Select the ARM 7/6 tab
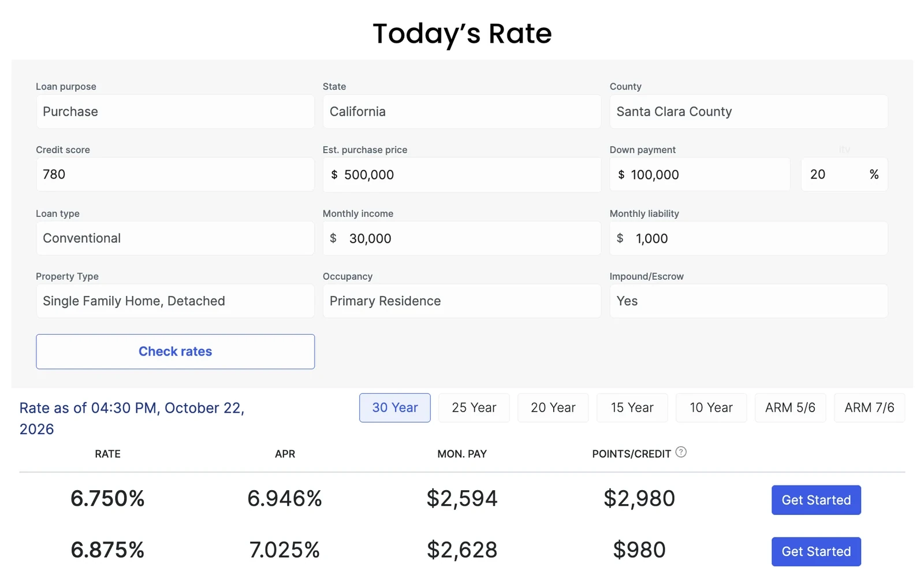924x578 pixels. pyautogui.click(x=870, y=408)
